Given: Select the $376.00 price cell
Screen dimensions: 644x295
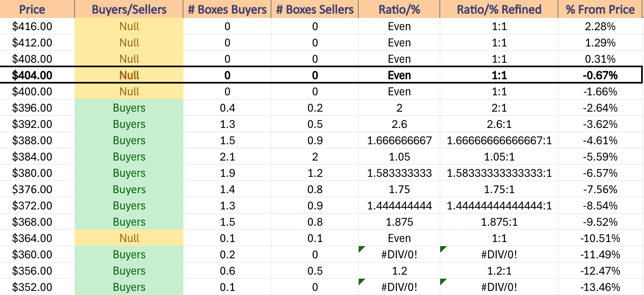Looking at the screenshot, I should [37, 189].
